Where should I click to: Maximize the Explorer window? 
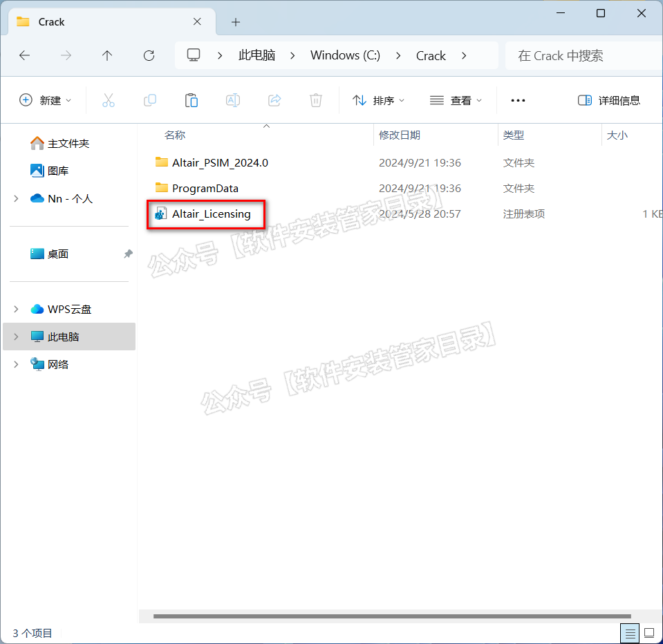(600, 13)
